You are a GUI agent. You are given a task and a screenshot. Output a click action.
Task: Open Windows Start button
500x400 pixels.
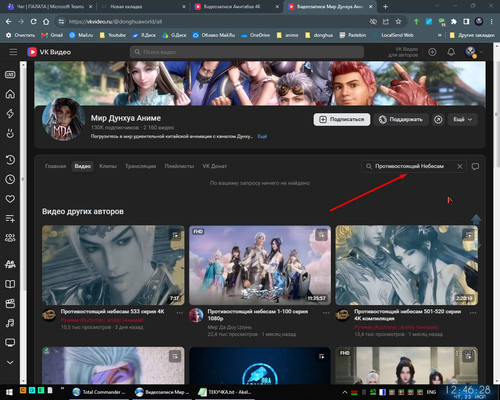click(9, 392)
